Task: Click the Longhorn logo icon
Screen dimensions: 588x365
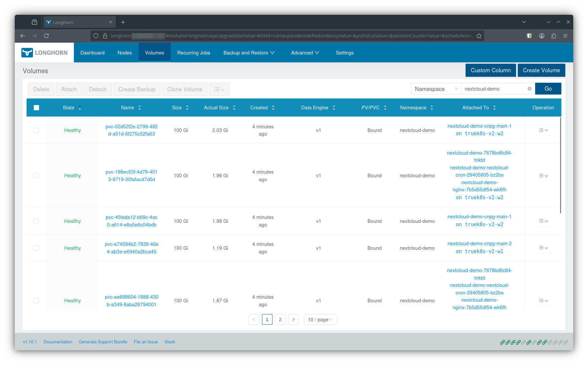Action: 27,53
